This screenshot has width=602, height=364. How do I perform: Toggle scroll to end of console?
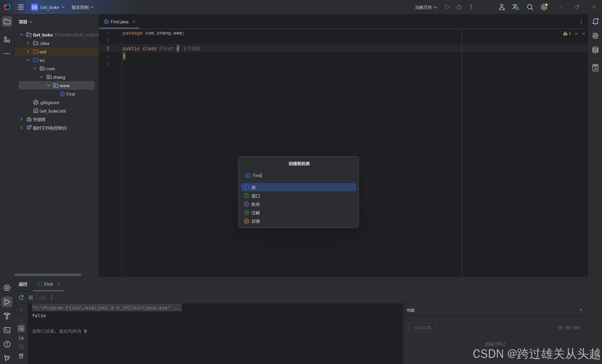[21, 338]
